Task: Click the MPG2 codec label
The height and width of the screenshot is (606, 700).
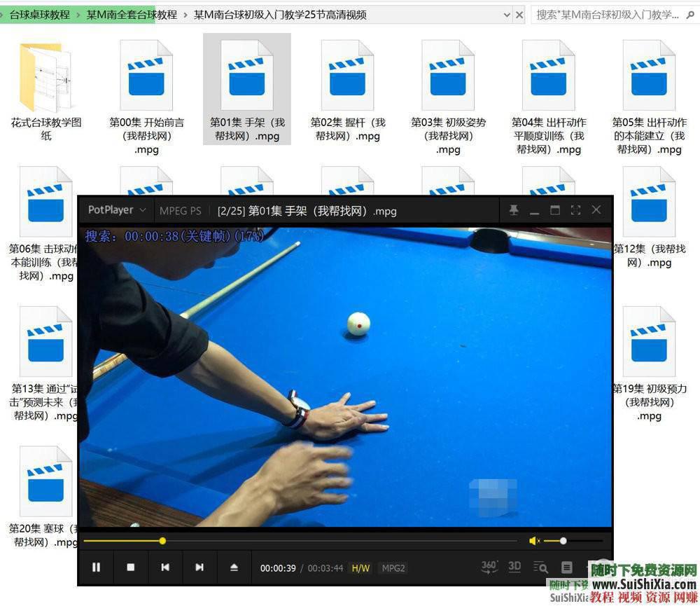Action: pyautogui.click(x=393, y=568)
